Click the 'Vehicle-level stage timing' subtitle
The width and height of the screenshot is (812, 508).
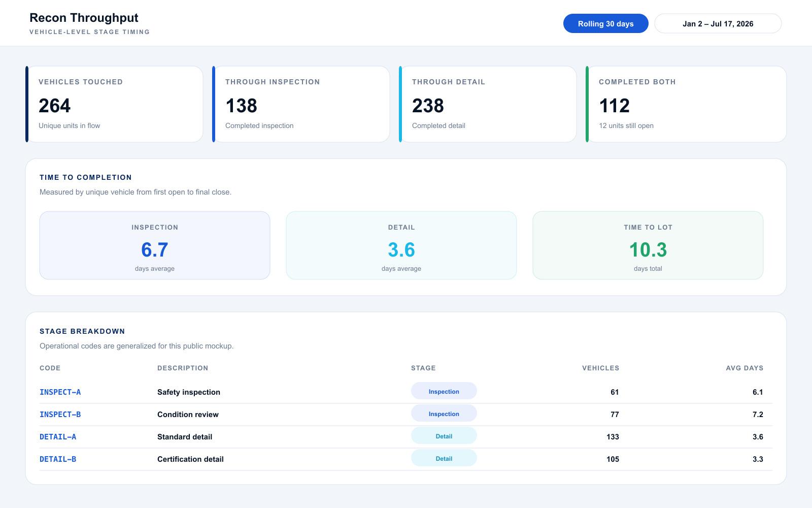coord(89,31)
